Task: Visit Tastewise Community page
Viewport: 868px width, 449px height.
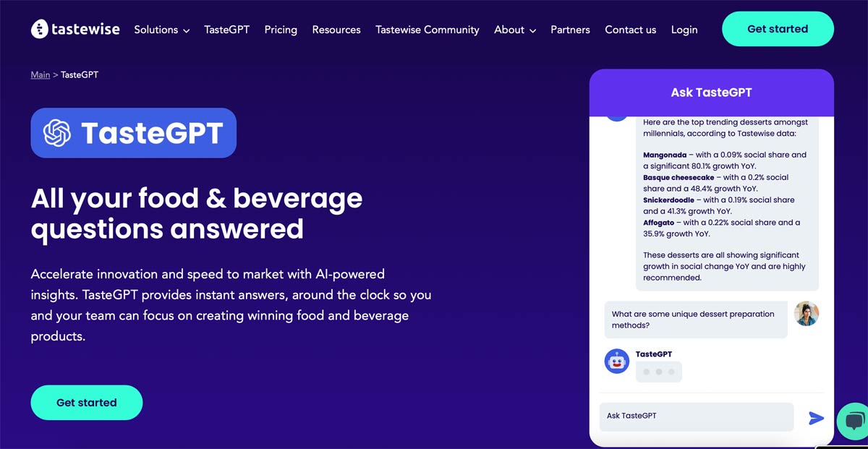Action: (427, 30)
